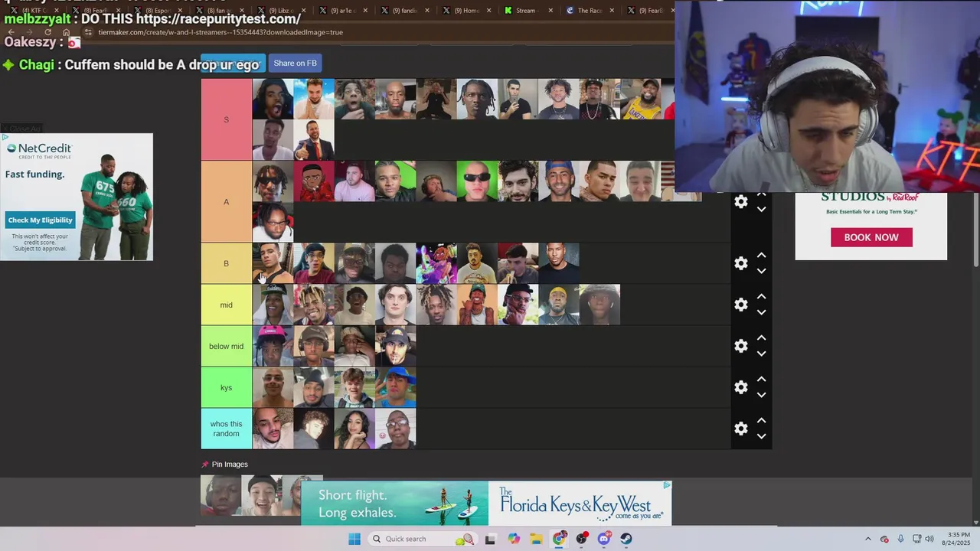
Task: Open the Florida Keys & Key West banner ad
Action: [486, 503]
